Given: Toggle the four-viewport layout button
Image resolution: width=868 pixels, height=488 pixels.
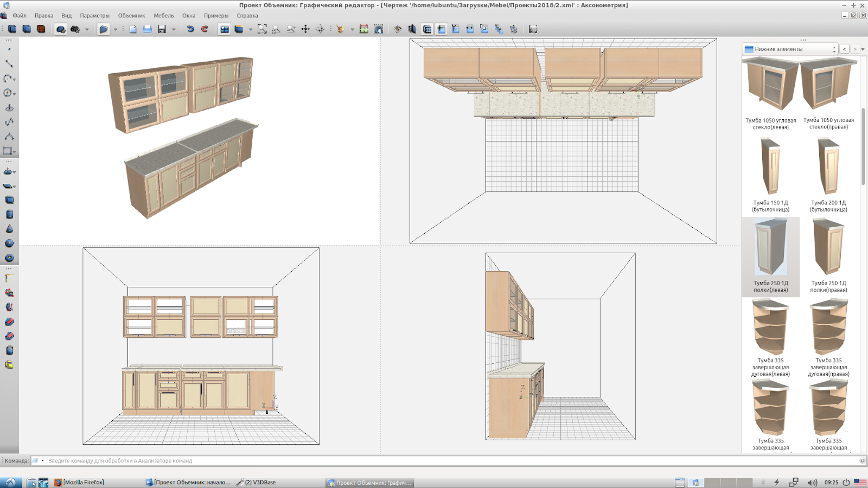Looking at the screenshot, I should pos(225,29).
